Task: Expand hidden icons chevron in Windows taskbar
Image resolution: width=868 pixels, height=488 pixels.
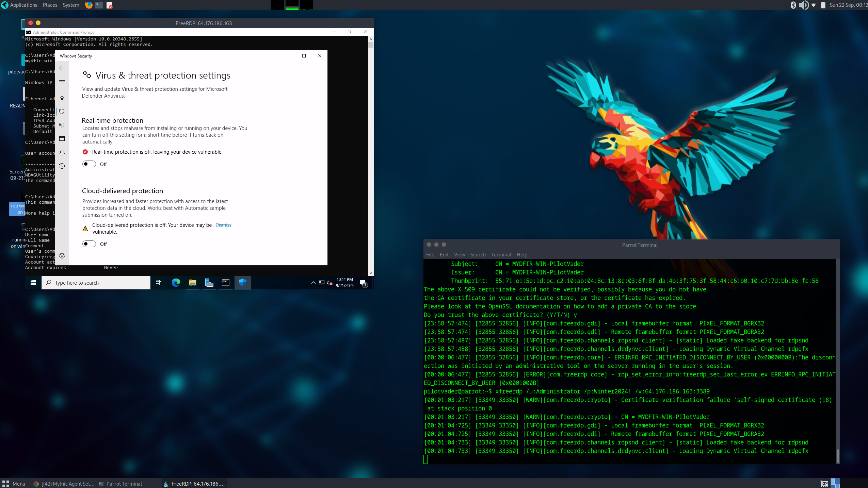Action: pyautogui.click(x=313, y=283)
